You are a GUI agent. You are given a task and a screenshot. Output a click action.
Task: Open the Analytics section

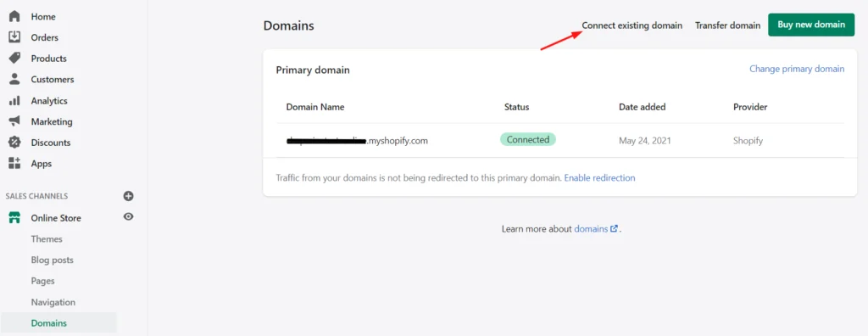tap(48, 100)
